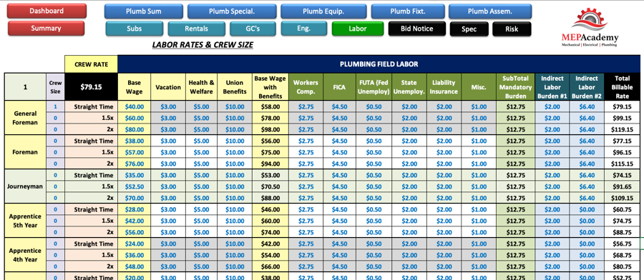
Task: Open the GC's page
Action: point(253,29)
